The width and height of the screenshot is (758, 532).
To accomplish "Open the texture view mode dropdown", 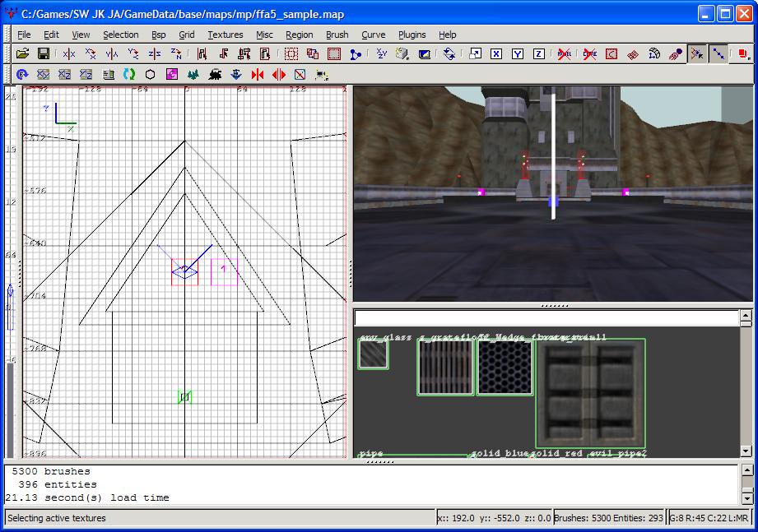I will pos(402,53).
